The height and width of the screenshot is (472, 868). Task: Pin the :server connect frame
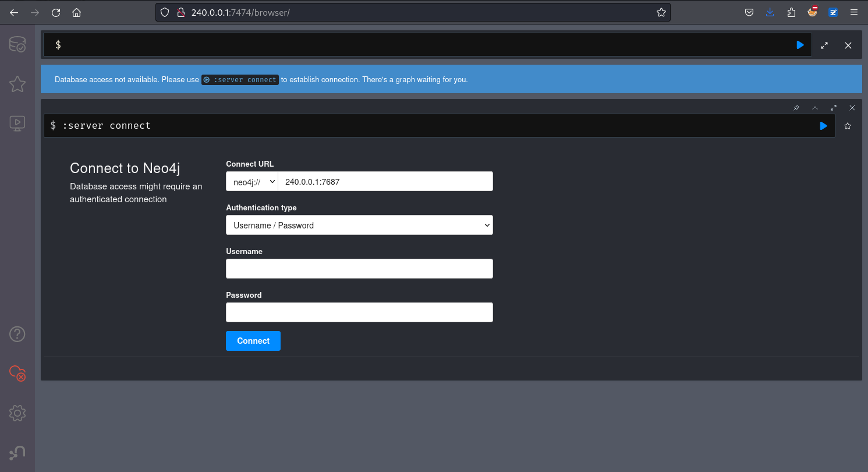pos(796,108)
